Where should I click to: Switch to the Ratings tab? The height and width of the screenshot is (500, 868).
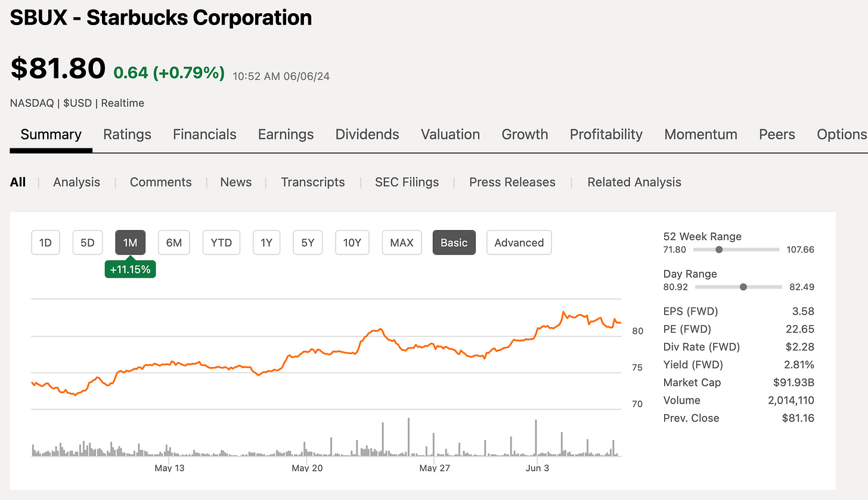(127, 135)
